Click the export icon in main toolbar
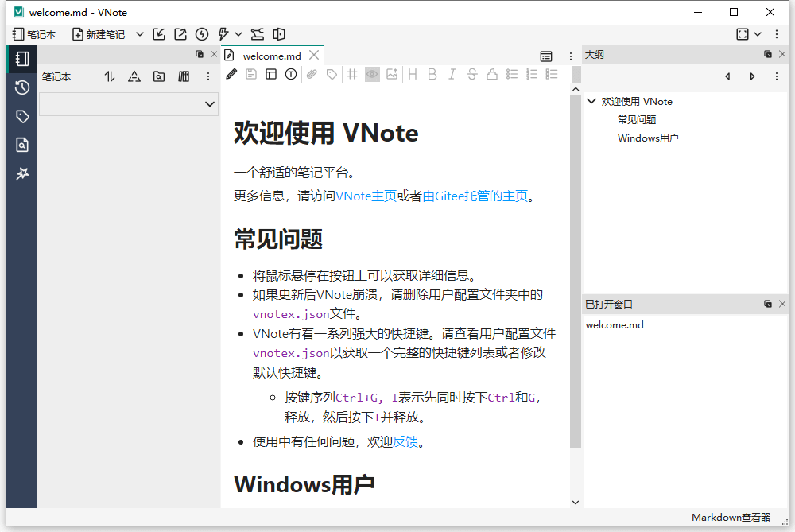 click(180, 34)
